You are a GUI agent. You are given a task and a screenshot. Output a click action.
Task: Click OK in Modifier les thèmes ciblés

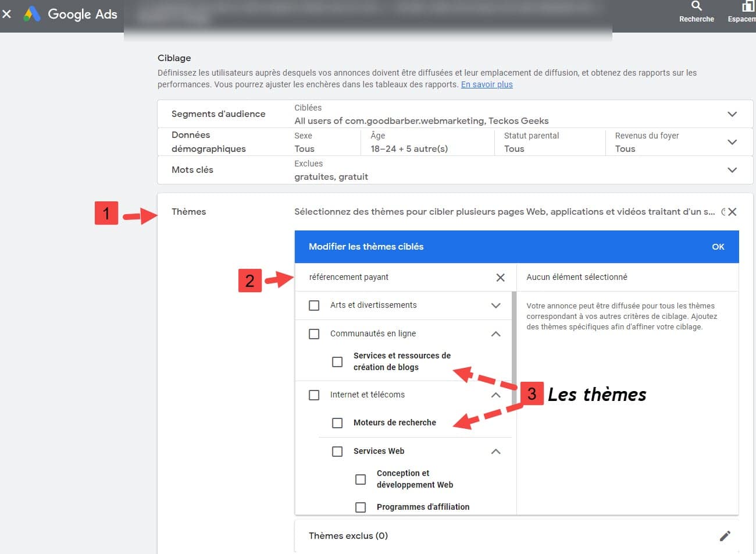coord(718,247)
